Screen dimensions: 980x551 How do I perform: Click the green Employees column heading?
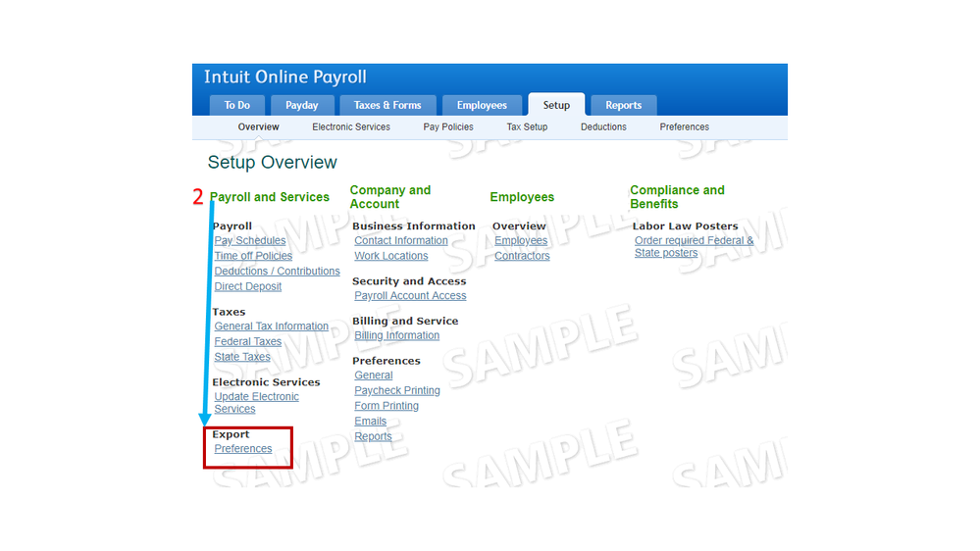[x=522, y=197]
